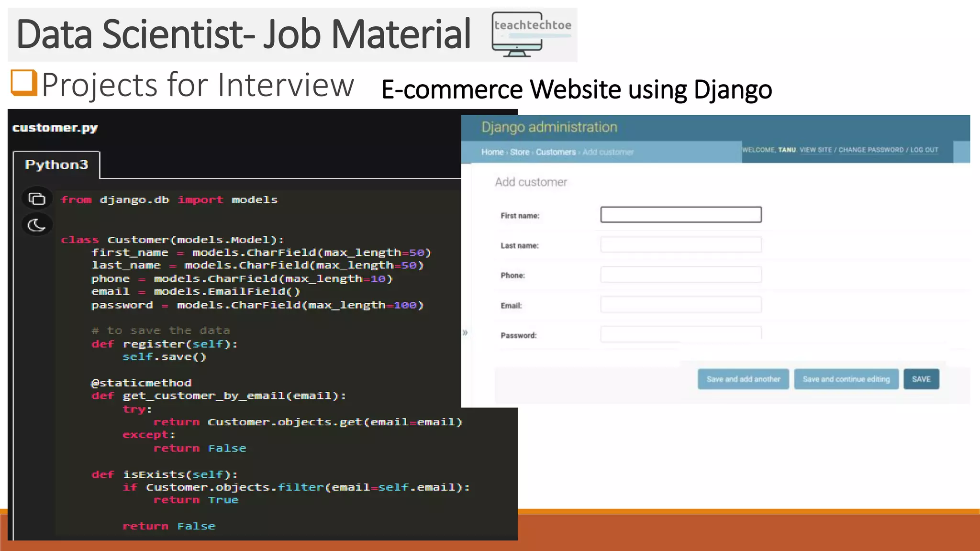The image size is (980, 551).
Task: Click Save and add another button
Action: click(743, 379)
